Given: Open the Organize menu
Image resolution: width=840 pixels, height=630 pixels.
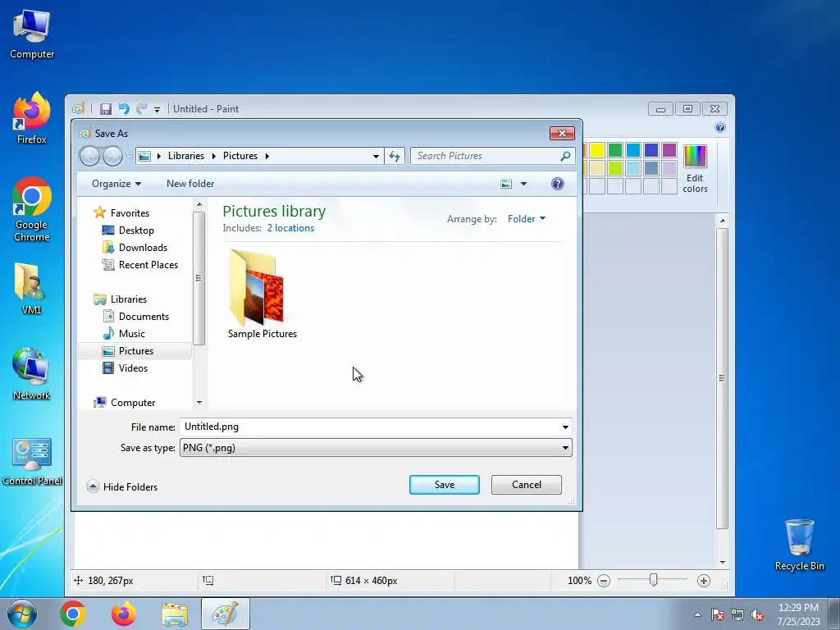Looking at the screenshot, I should pos(116,184).
